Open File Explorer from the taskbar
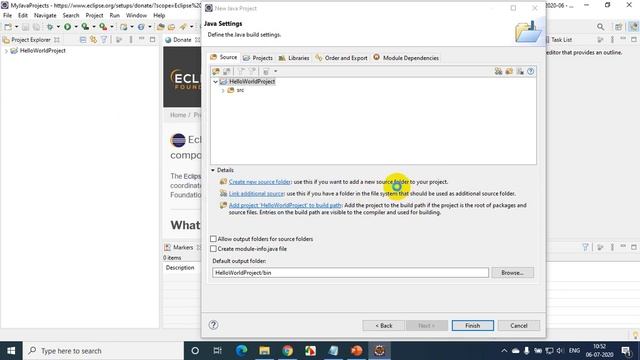 [264, 351]
